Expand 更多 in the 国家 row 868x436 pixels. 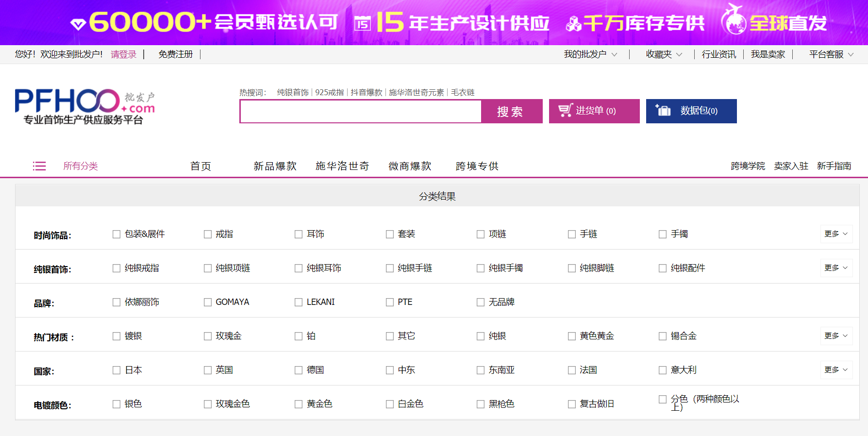(835, 370)
